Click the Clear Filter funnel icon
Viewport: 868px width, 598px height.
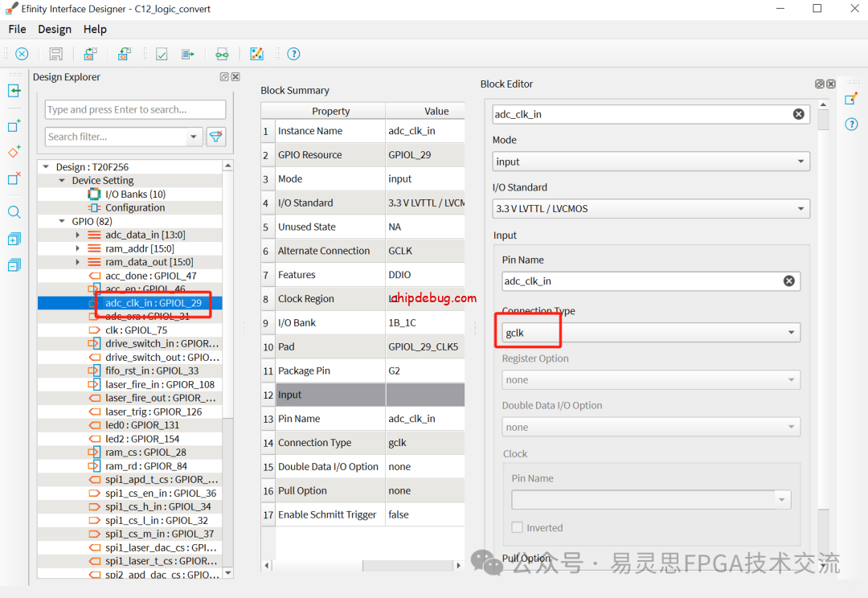(215, 137)
